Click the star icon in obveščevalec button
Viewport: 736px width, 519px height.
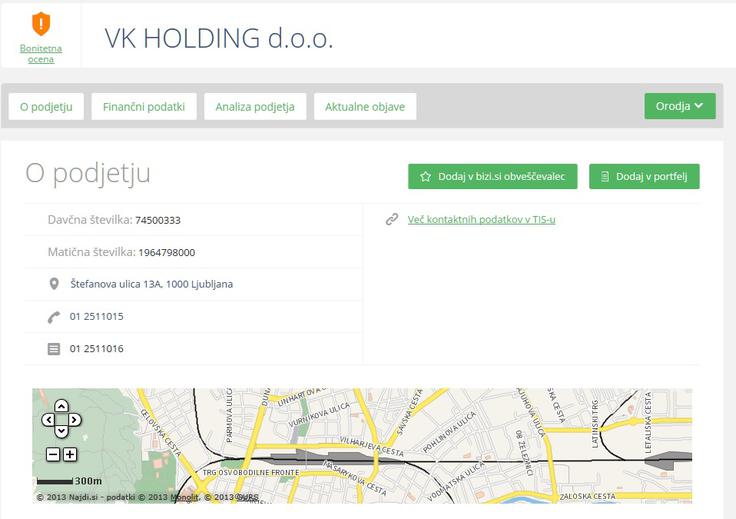pyautogui.click(x=425, y=176)
